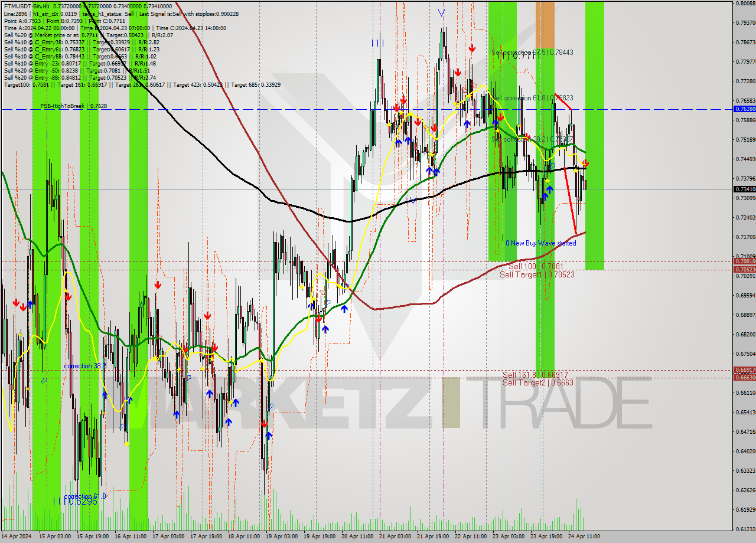Screen dimensions: 756x543
Task: Click the '22 Apr 11:00' time axis label
Action: pyautogui.click(x=471, y=537)
